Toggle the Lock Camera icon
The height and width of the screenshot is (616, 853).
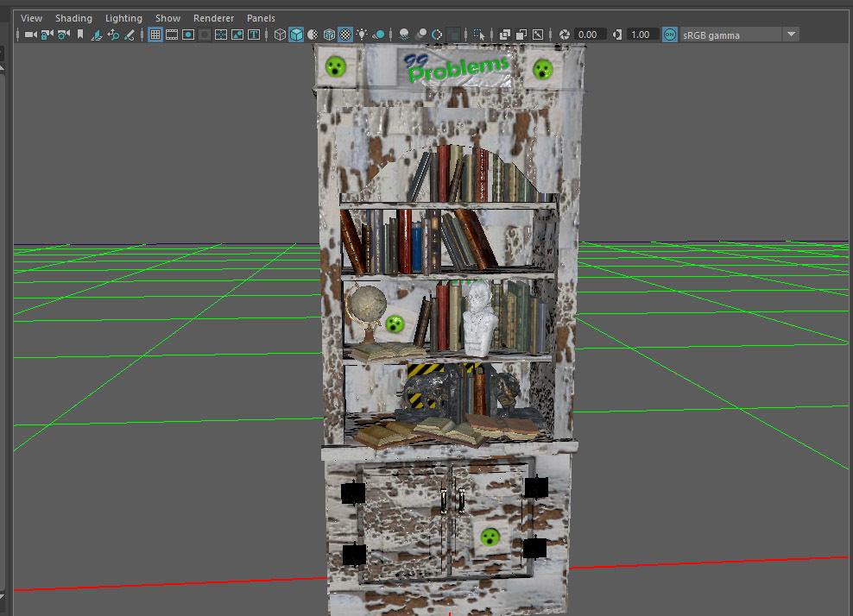(x=47, y=35)
